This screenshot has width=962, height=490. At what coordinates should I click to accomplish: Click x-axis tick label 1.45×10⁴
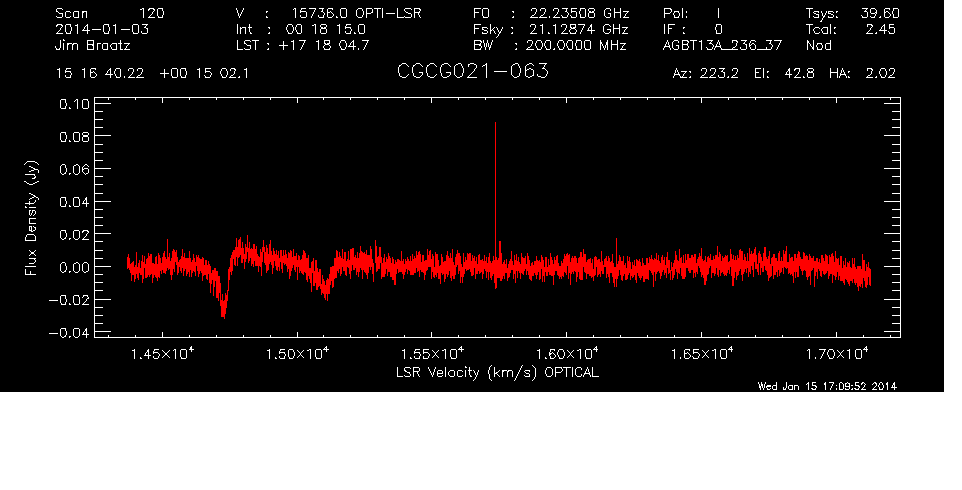pyautogui.click(x=163, y=354)
